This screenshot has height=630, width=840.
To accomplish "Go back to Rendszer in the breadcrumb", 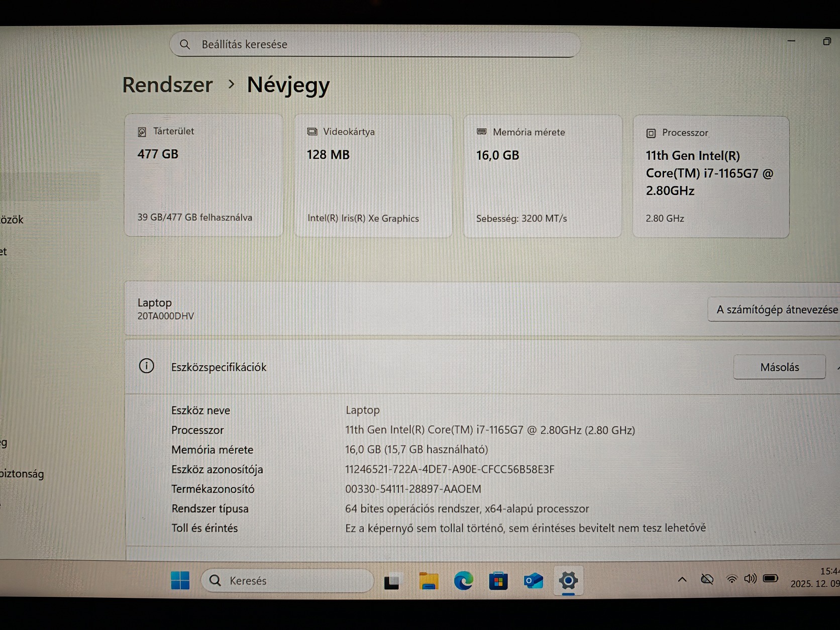I will pos(167,85).
